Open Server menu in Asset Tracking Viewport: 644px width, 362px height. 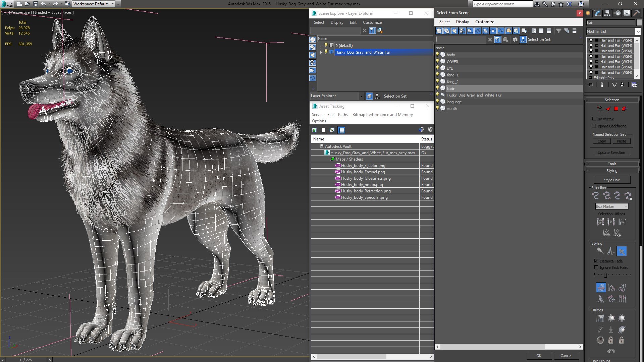[x=317, y=115]
